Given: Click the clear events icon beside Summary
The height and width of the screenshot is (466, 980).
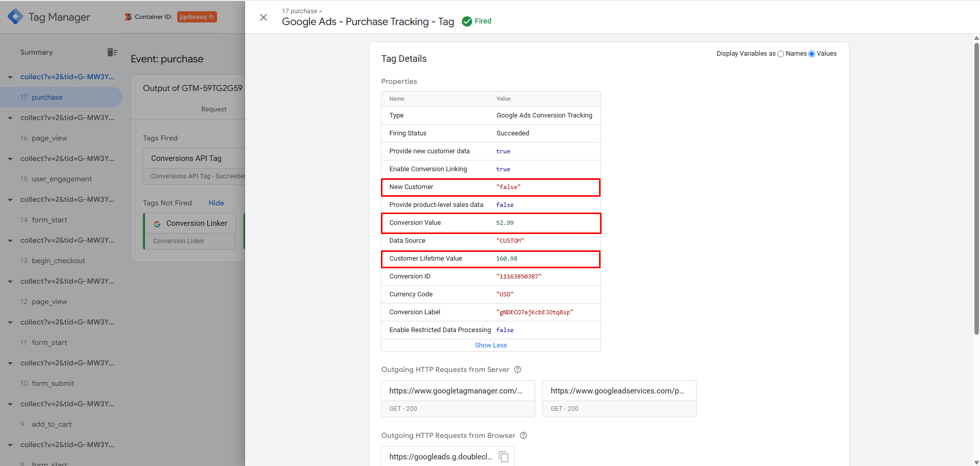Looking at the screenshot, I should click(112, 52).
